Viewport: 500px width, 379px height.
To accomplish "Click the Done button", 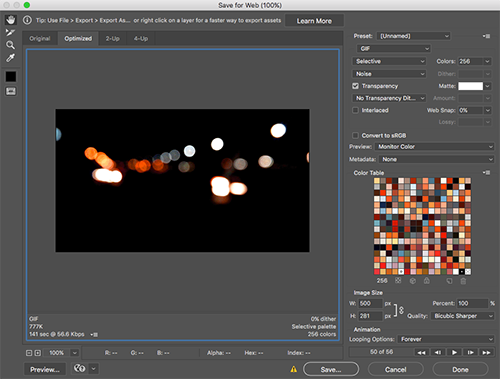I will point(460,369).
